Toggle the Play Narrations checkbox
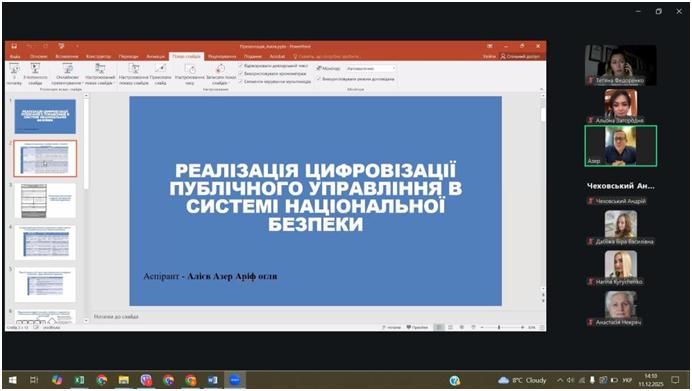Screen dimensions: 692x391 pyautogui.click(x=241, y=66)
